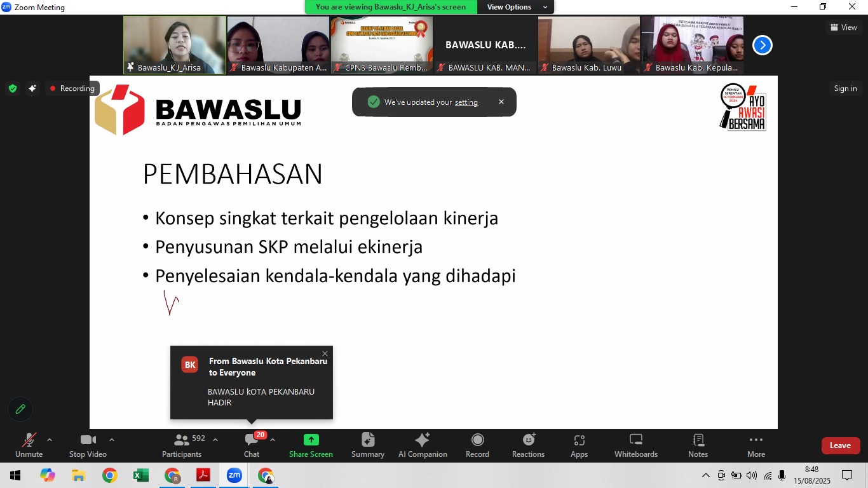Click the green Share Screen icon
868x488 pixels.
coord(311,440)
